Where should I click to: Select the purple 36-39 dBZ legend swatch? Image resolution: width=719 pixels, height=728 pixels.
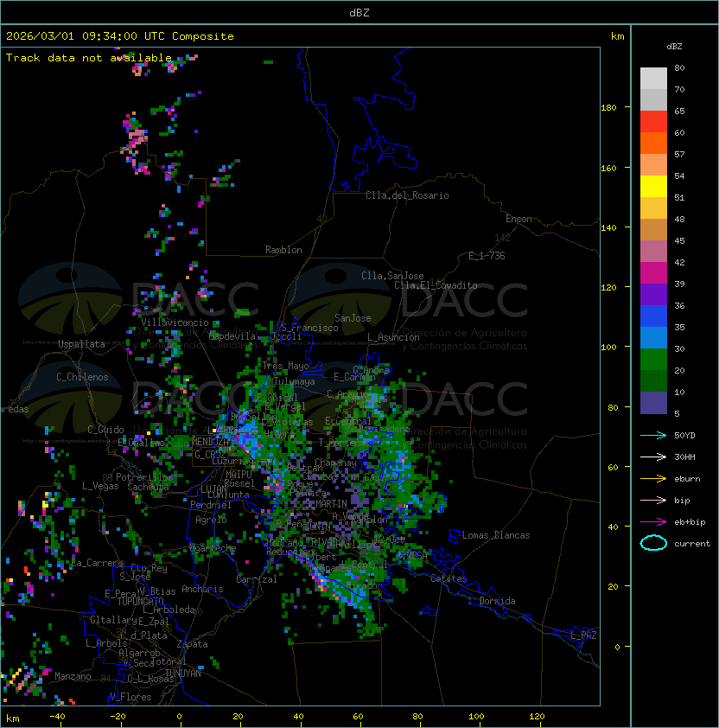click(653, 294)
